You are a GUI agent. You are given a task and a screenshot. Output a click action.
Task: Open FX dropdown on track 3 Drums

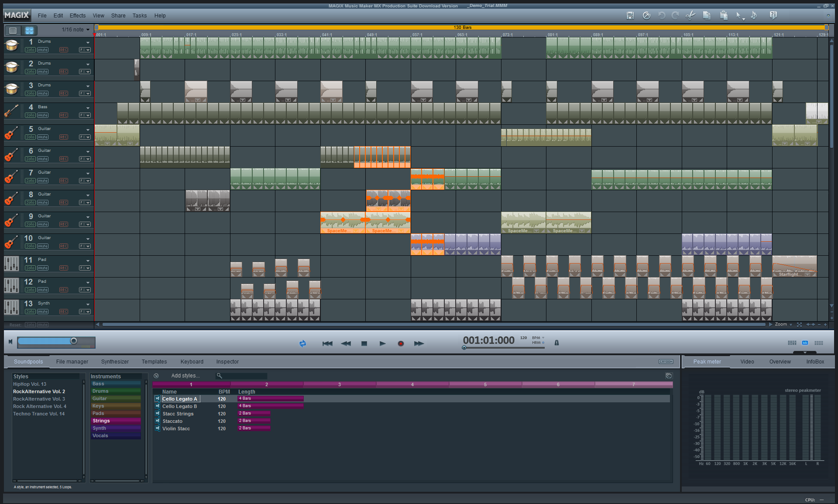(x=85, y=93)
